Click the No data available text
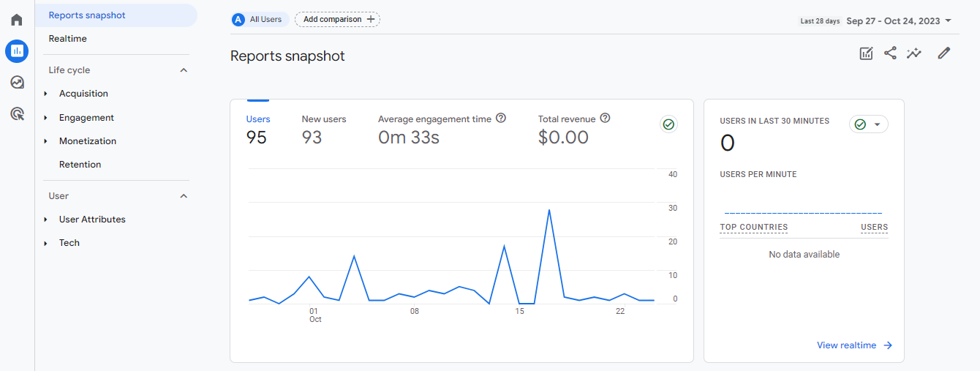The image size is (980, 371). click(x=804, y=255)
